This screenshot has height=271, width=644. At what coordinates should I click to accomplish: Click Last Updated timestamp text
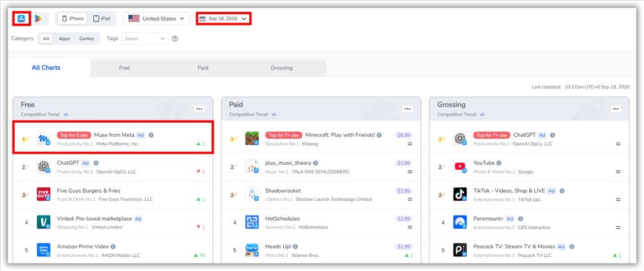point(580,87)
